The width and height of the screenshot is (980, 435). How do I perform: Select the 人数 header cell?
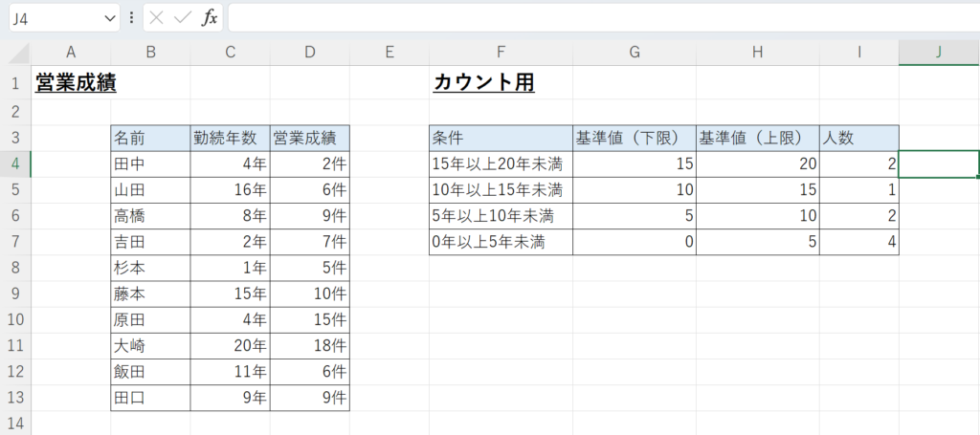point(858,138)
